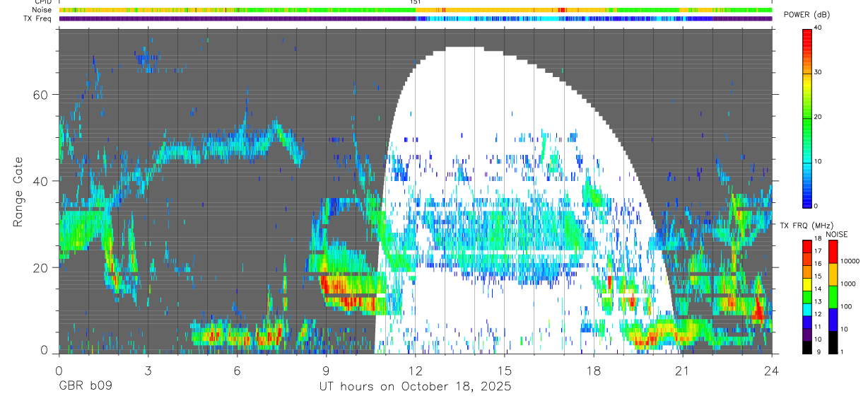Click the 3 hour tick on UT axis
868x401 pixels.
pyautogui.click(x=148, y=370)
